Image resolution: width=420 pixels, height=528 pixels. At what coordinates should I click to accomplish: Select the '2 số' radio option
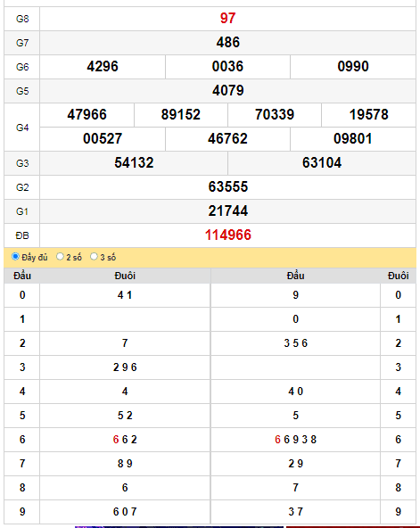(x=60, y=257)
